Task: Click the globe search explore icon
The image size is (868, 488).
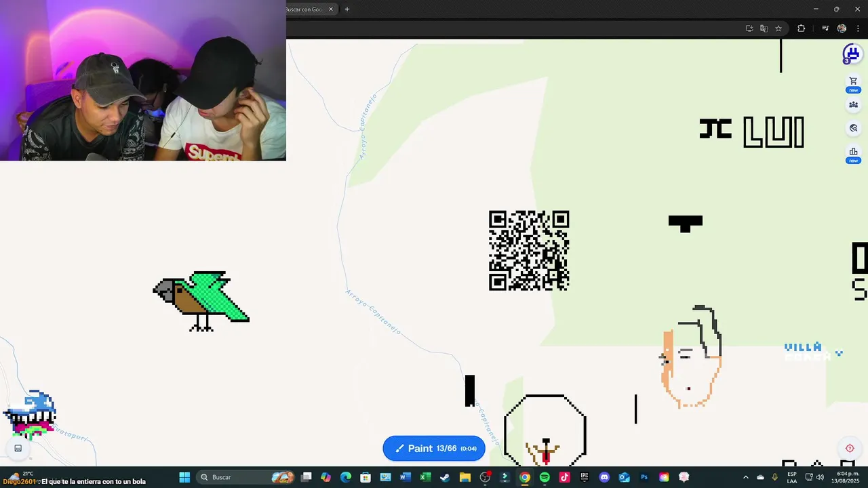Action: pyautogui.click(x=853, y=128)
